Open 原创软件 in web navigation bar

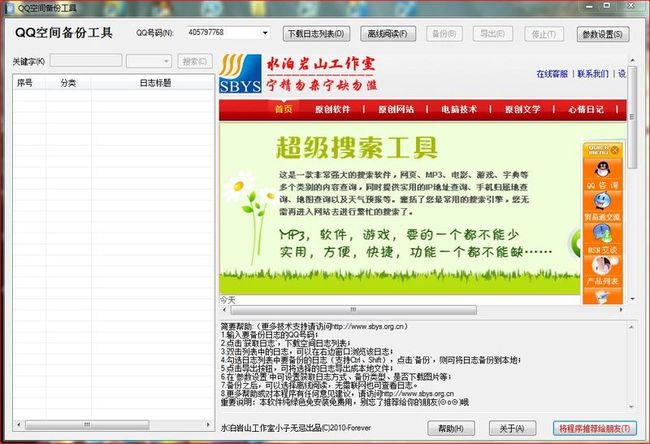pyautogui.click(x=332, y=109)
